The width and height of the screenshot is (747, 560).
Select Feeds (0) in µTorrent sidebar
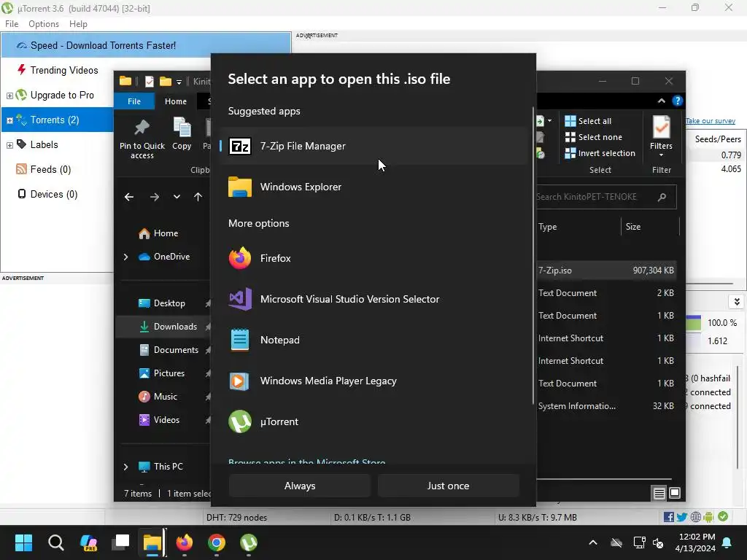[50, 169]
